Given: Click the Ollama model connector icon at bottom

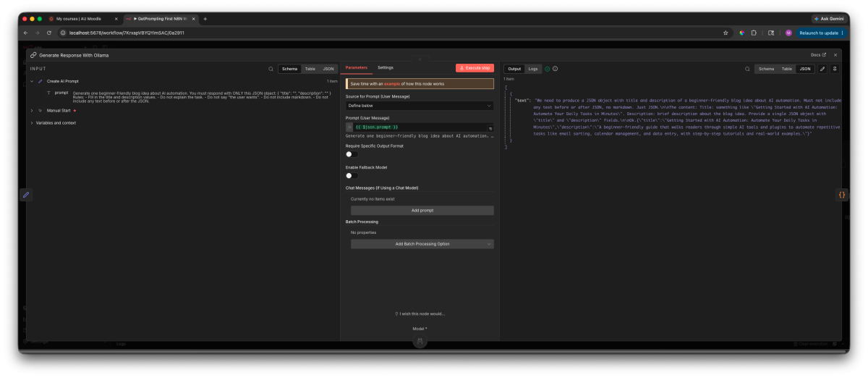Looking at the screenshot, I should tap(420, 343).
